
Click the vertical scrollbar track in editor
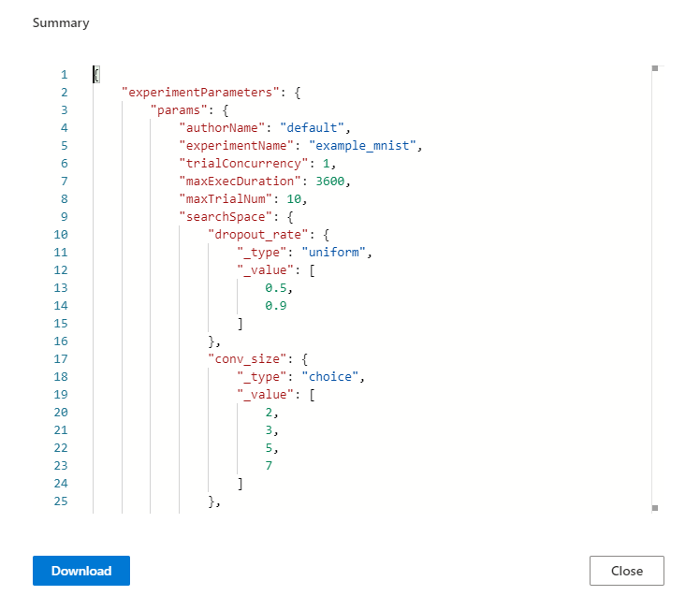tap(655, 281)
